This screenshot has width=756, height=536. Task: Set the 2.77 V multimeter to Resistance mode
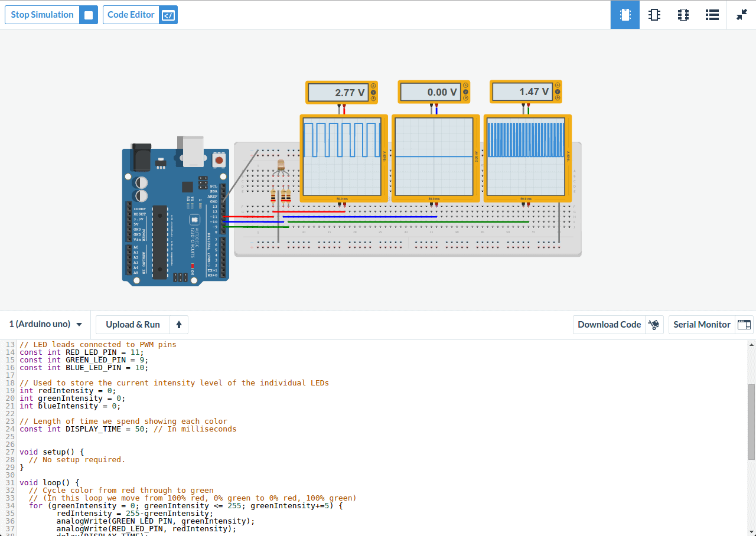click(x=373, y=99)
